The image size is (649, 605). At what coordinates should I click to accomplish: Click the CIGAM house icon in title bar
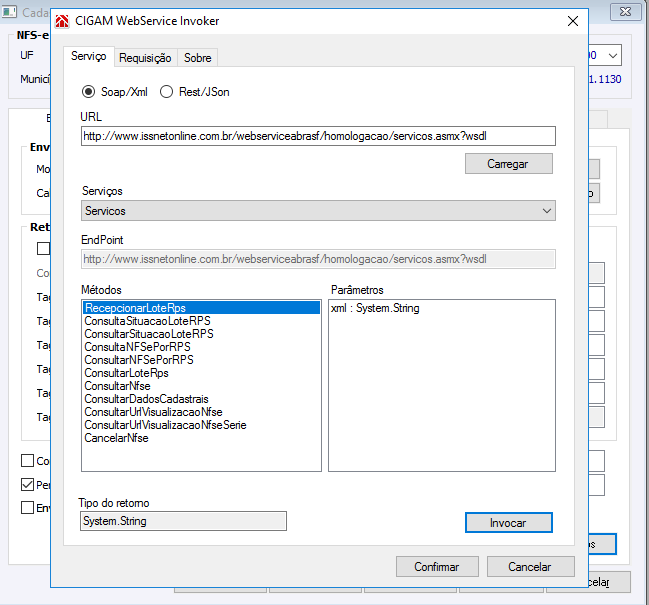point(62,21)
